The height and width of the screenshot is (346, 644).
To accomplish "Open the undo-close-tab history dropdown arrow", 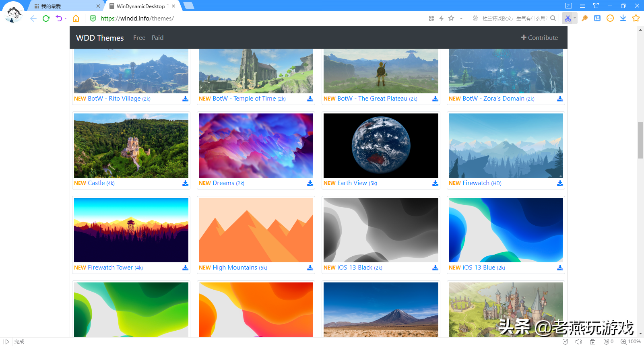I will pyautogui.click(x=66, y=19).
